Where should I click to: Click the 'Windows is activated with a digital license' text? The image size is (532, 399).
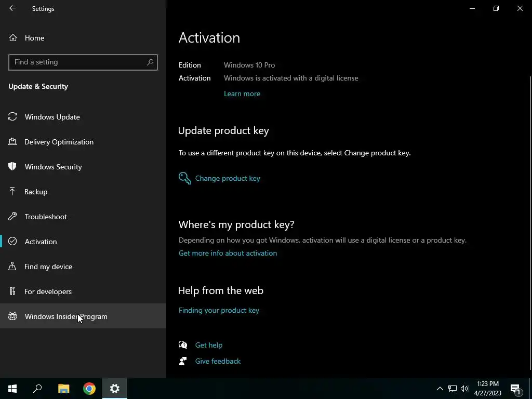(x=291, y=78)
